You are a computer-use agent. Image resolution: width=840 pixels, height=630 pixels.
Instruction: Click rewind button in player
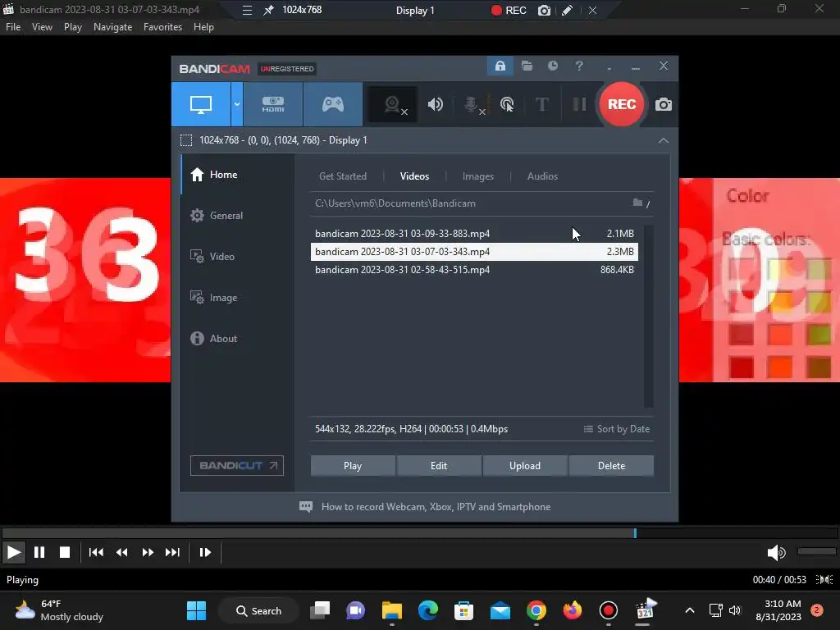tap(121, 552)
